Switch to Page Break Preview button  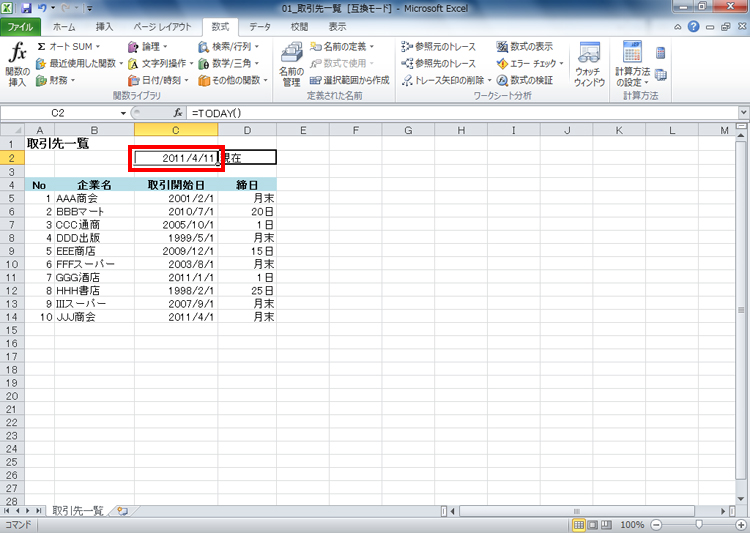pyautogui.click(x=606, y=525)
